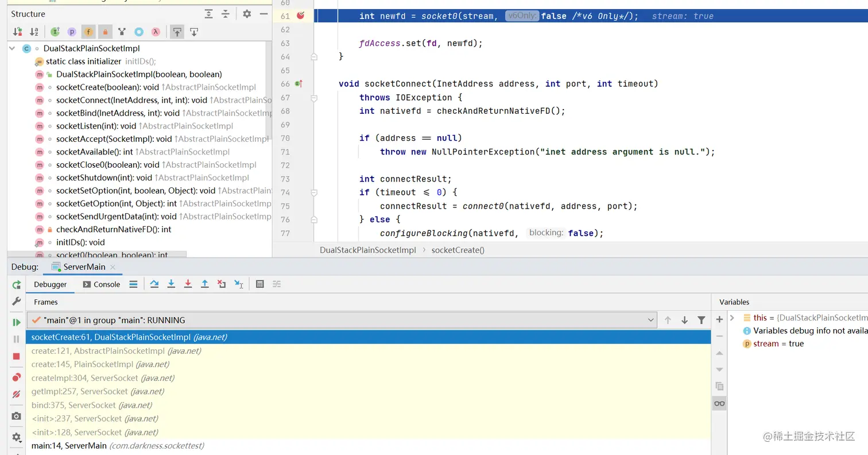Toggle Show Lambdas filter
This screenshot has width=868, height=455.
[155, 32]
